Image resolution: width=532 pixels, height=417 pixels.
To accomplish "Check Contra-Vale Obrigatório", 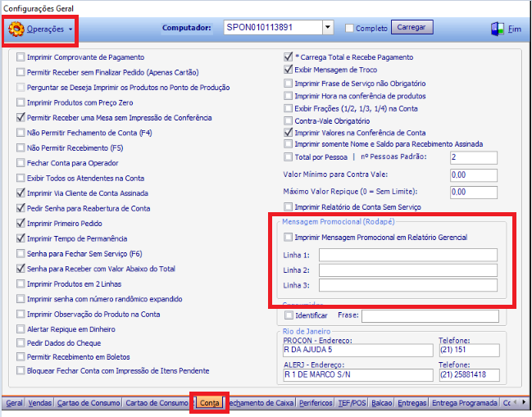I will click(x=288, y=120).
